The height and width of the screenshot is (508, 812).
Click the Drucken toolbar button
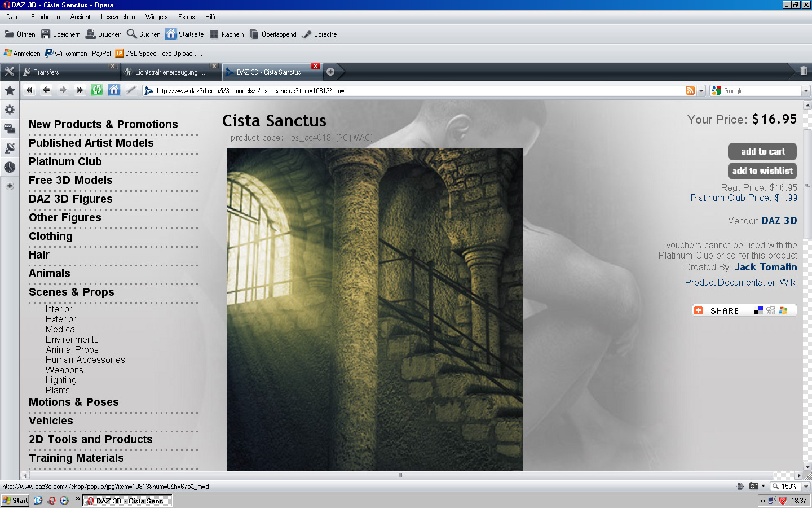[x=104, y=34]
